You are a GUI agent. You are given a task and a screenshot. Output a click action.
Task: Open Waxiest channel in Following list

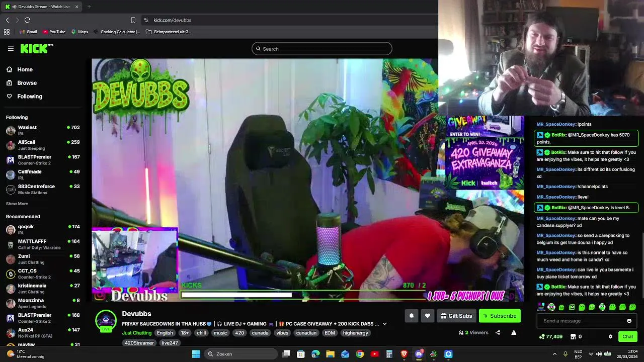click(43, 131)
